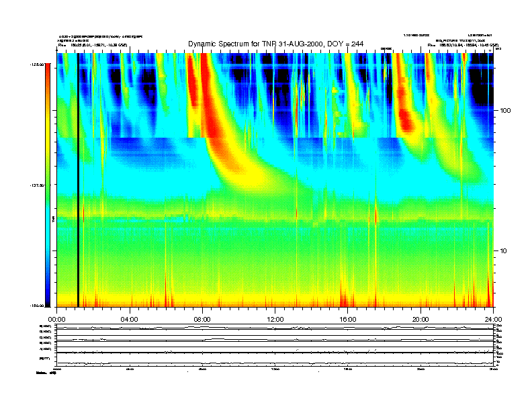Image resolution: width=532 pixels, height=411 pixels.
Task: Click the 04:00 time axis label
Action: [x=130, y=320]
